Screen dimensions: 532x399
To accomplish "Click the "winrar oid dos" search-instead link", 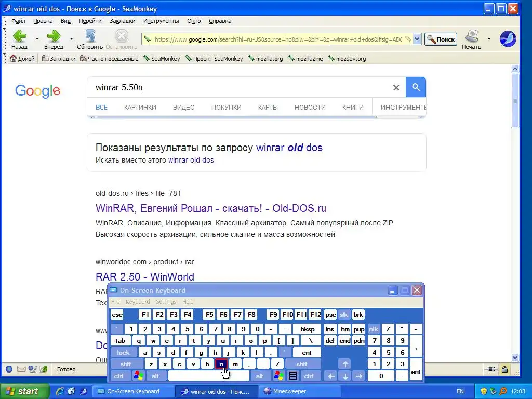I will pyautogui.click(x=191, y=160).
